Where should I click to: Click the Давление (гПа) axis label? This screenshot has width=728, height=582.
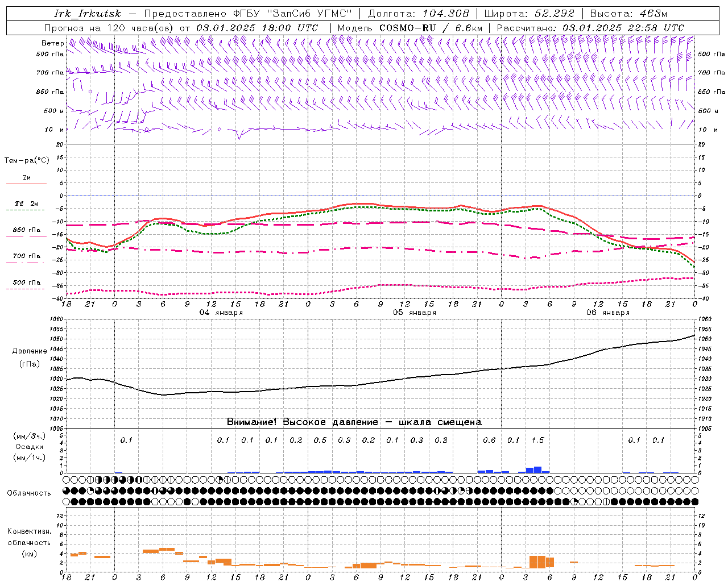pyautogui.click(x=30, y=357)
